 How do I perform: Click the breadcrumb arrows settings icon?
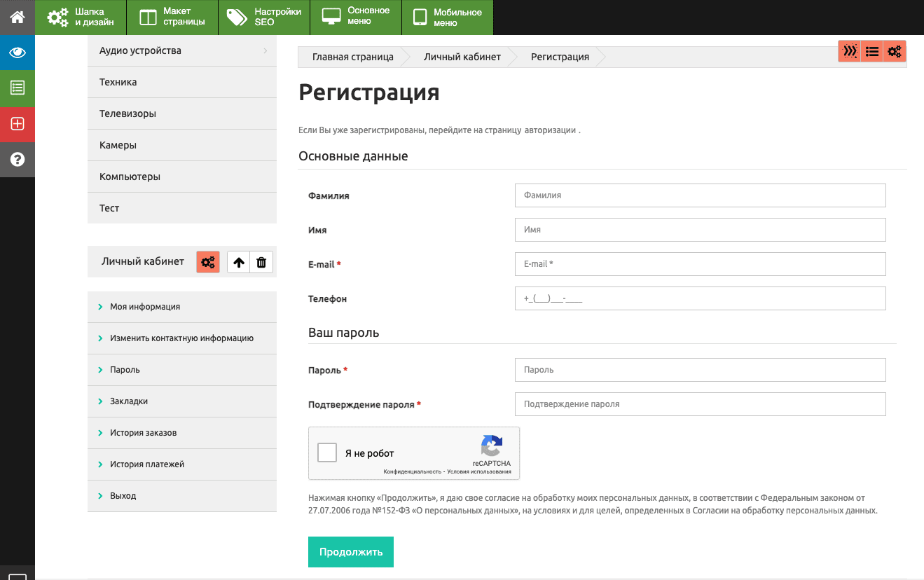[x=850, y=51]
